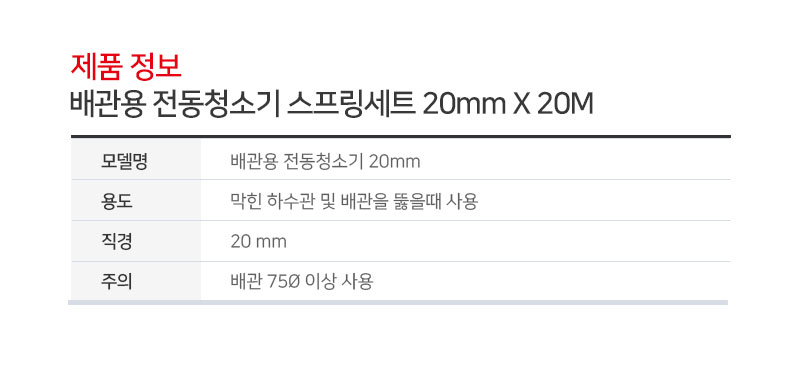
Task: Click the word 정보 in the heading
Action: [x=156, y=67]
